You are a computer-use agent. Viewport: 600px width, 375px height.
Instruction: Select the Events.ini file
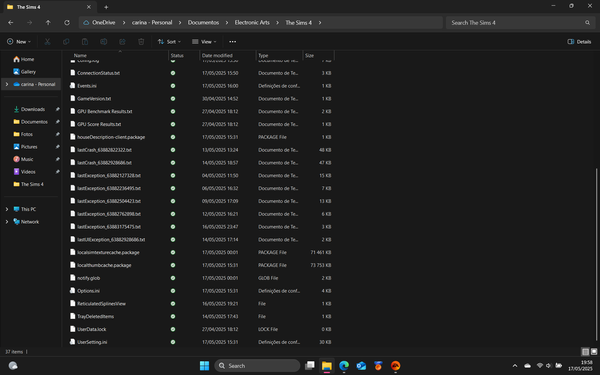[x=87, y=86]
